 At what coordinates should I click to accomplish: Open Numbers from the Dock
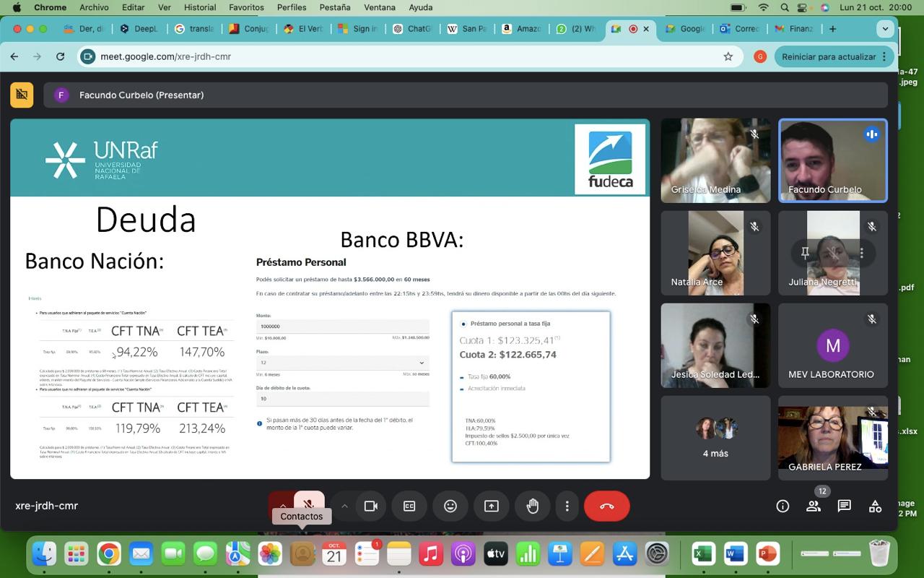click(x=528, y=554)
